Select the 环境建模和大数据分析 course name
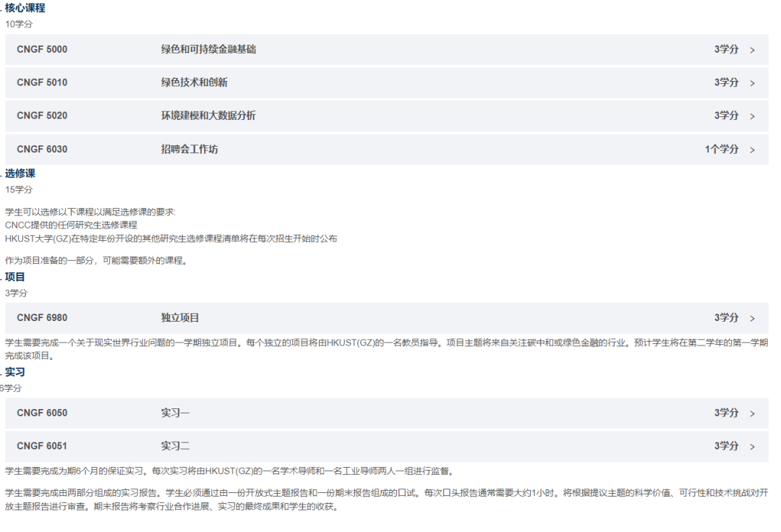Image resolution: width=781 pixels, height=532 pixels. click(208, 116)
